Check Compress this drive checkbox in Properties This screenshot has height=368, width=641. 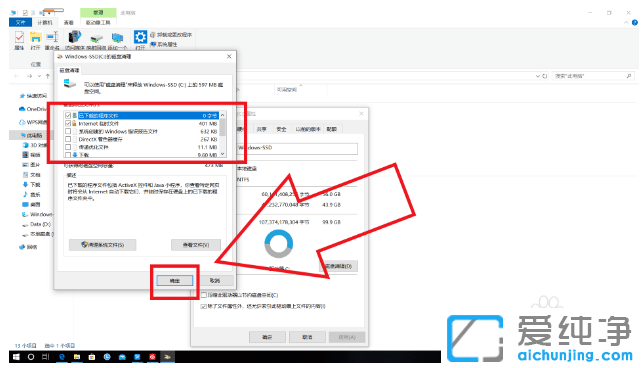click(x=204, y=295)
